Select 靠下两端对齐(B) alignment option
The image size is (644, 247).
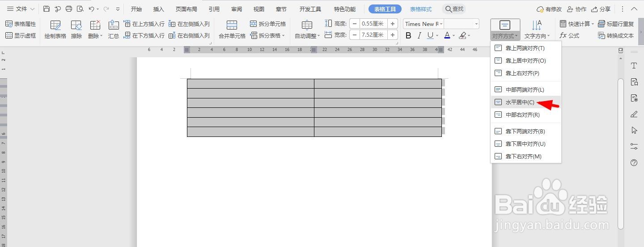[526, 131]
